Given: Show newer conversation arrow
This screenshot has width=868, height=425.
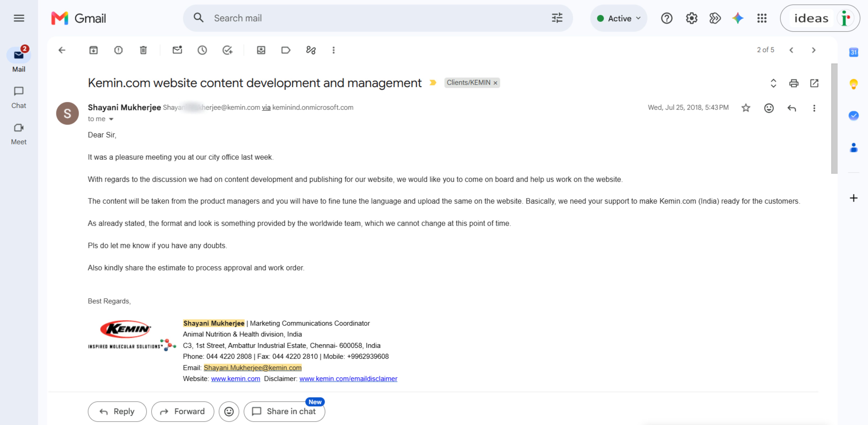Looking at the screenshot, I should coord(791,50).
